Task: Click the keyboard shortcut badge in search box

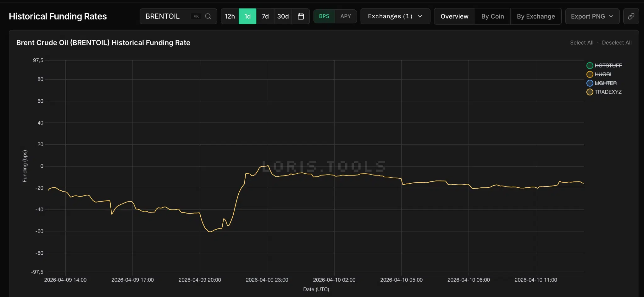Action: 196,16
